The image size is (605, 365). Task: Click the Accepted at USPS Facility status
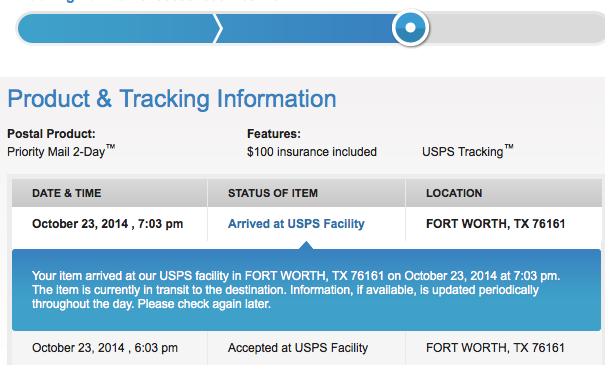click(298, 348)
